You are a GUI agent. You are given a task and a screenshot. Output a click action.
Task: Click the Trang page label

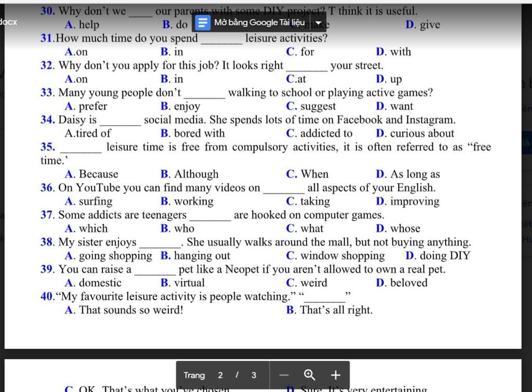tap(194, 375)
